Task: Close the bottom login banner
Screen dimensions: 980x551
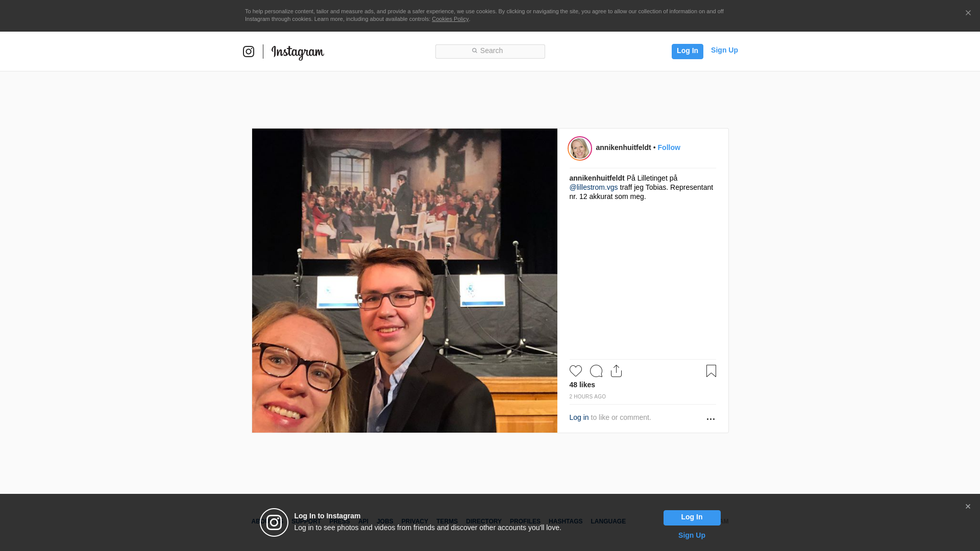Action: (x=968, y=507)
